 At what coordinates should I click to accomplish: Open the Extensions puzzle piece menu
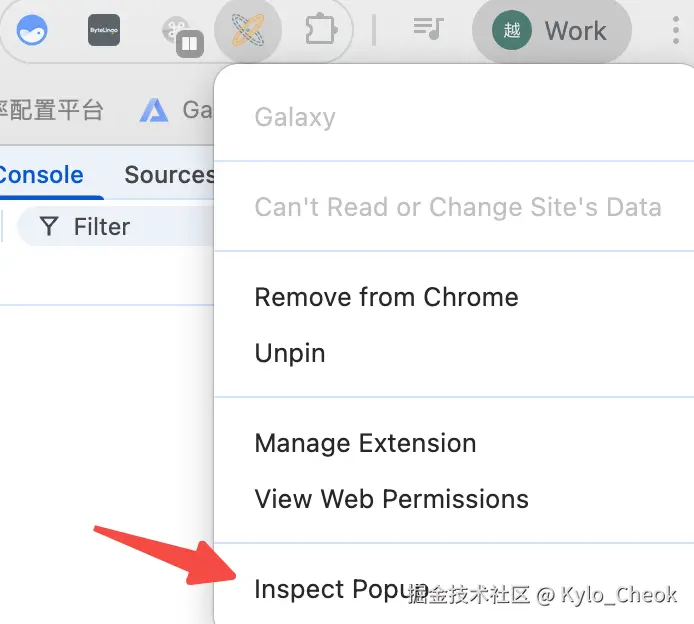[320, 31]
